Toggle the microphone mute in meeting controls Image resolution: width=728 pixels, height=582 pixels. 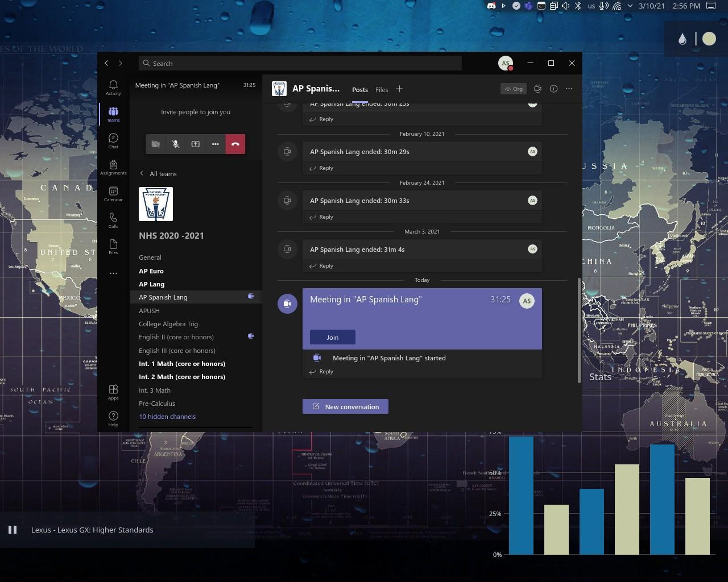(x=176, y=144)
